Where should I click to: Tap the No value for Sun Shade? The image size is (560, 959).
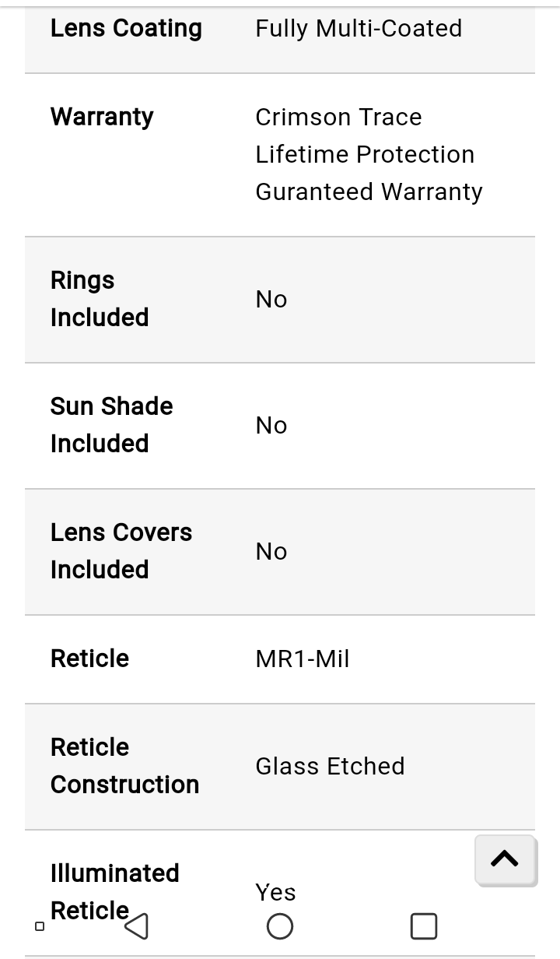[x=271, y=426]
